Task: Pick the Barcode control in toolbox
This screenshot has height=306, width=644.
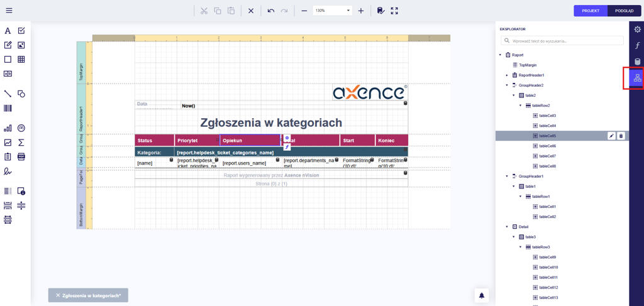Action: coord(8,109)
